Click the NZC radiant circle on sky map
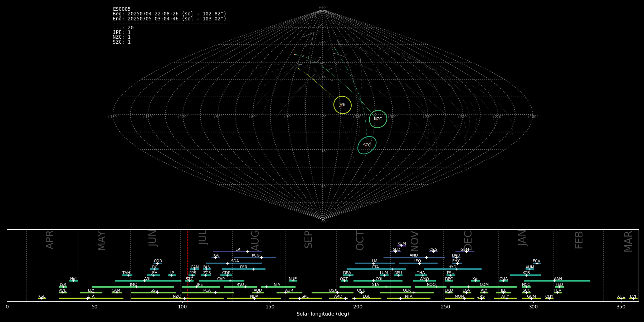644x322 pixels. (x=378, y=119)
